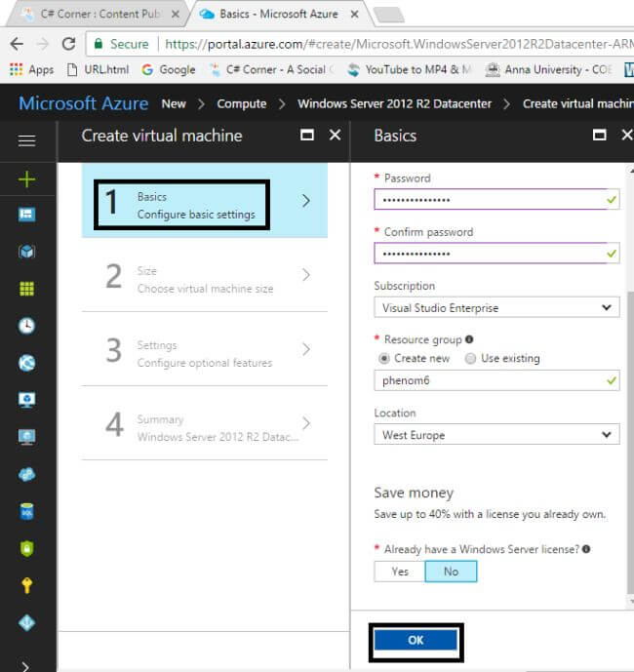Open the Google bookmark

(169, 69)
